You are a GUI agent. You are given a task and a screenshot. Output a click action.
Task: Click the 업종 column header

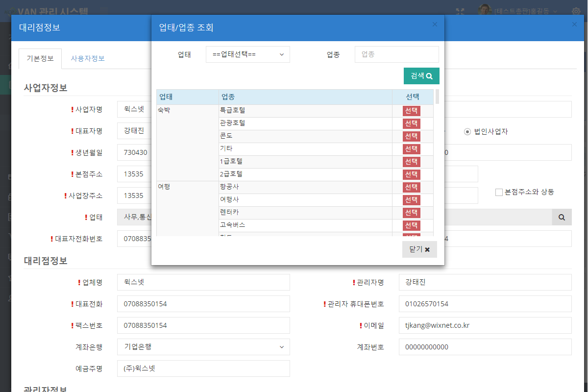(x=305, y=97)
